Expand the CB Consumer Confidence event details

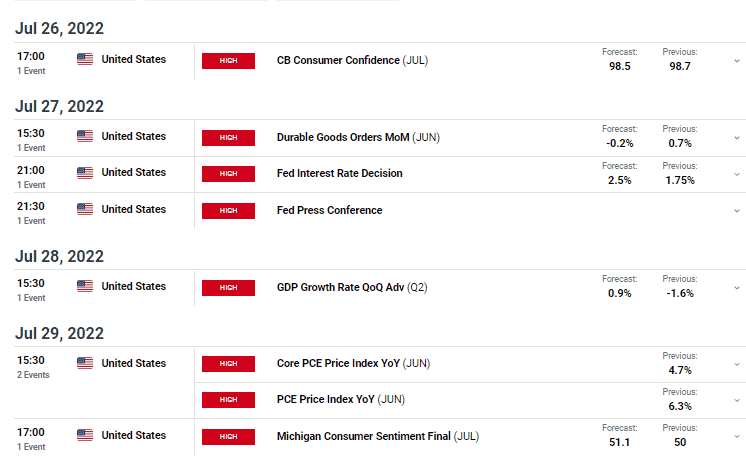point(736,61)
